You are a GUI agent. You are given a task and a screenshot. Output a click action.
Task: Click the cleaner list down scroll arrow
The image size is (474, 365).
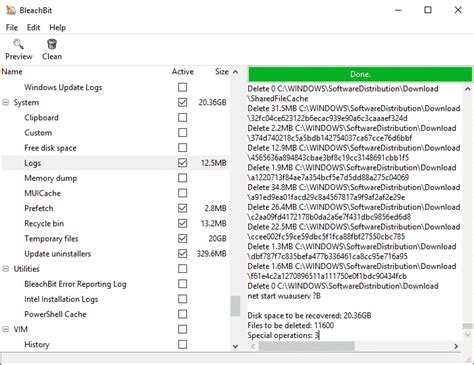235,346
